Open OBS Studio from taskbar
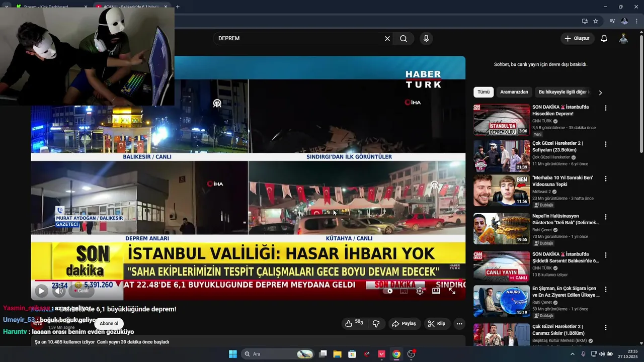644x362 pixels. 411,354
